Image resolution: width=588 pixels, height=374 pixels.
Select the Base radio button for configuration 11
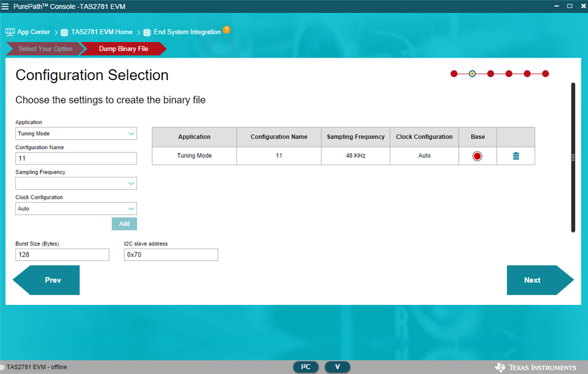(477, 156)
